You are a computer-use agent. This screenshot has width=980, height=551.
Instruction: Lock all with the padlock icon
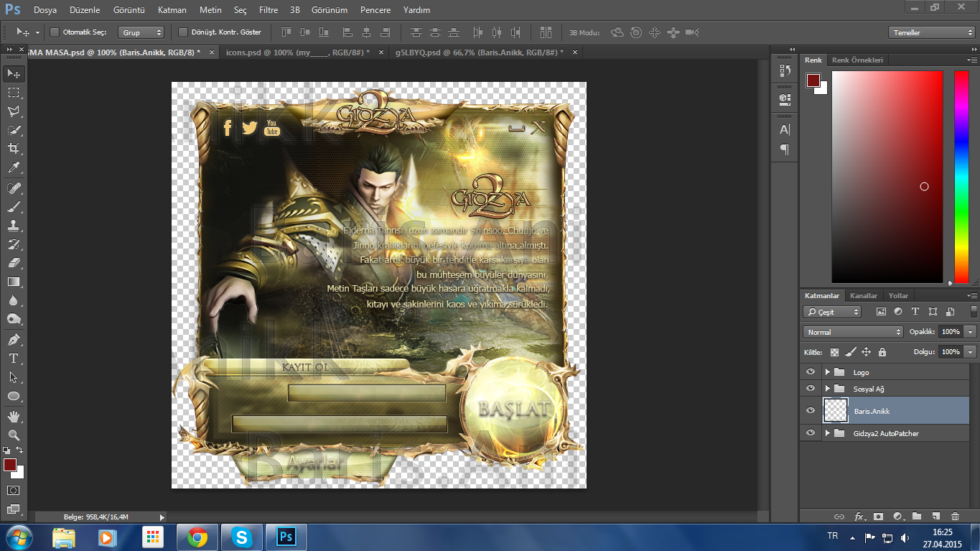tap(882, 352)
